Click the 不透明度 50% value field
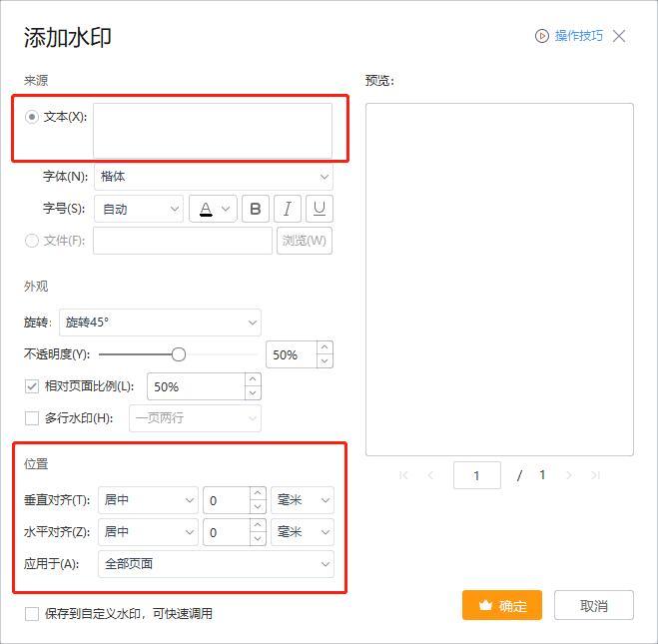This screenshot has height=644, width=658. coord(292,354)
